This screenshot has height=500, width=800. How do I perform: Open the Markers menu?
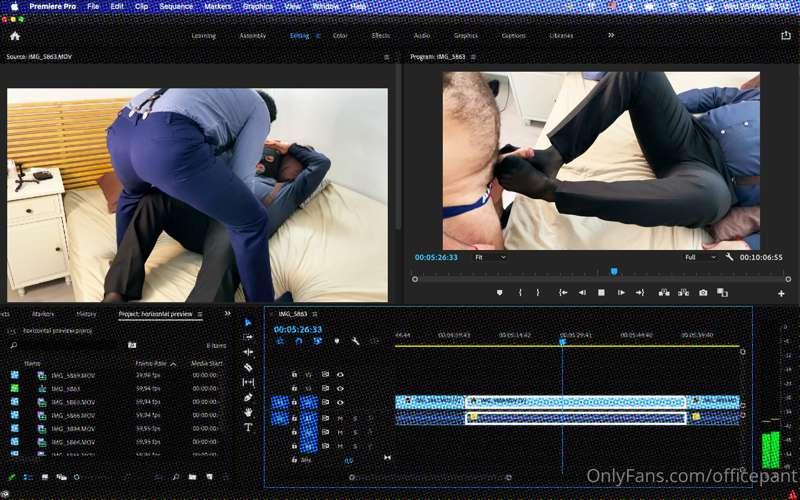point(217,7)
